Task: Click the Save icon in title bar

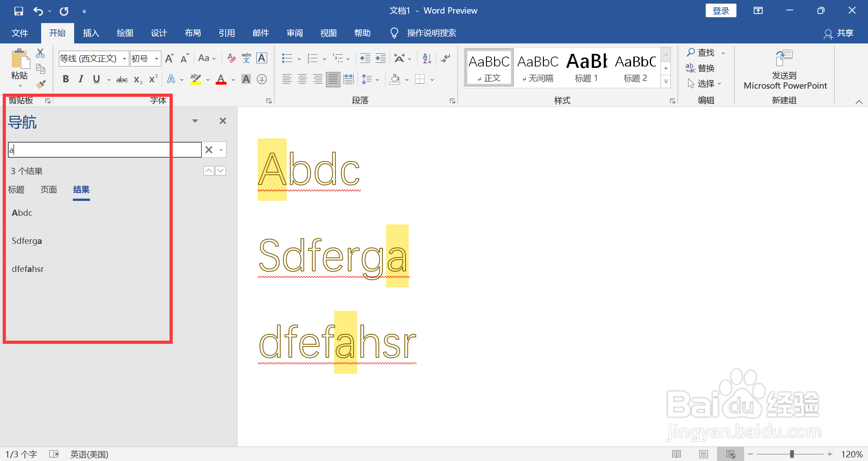Action: 19,11
